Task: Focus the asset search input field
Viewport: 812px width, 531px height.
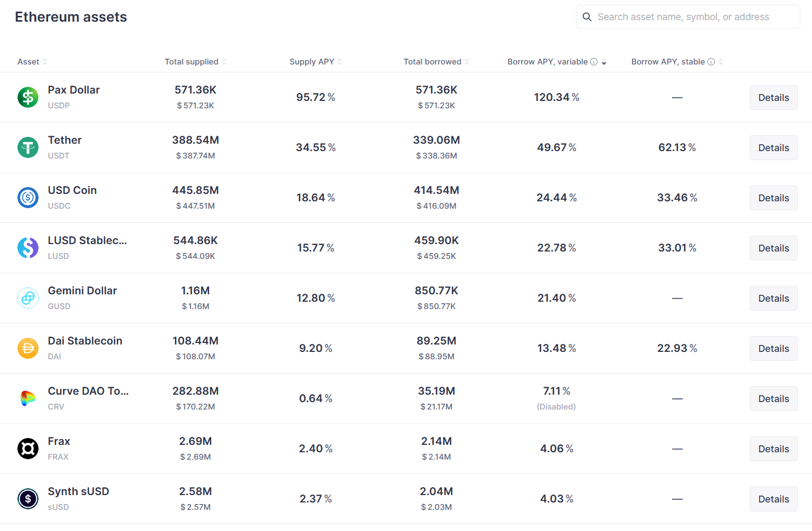Action: tap(692, 17)
